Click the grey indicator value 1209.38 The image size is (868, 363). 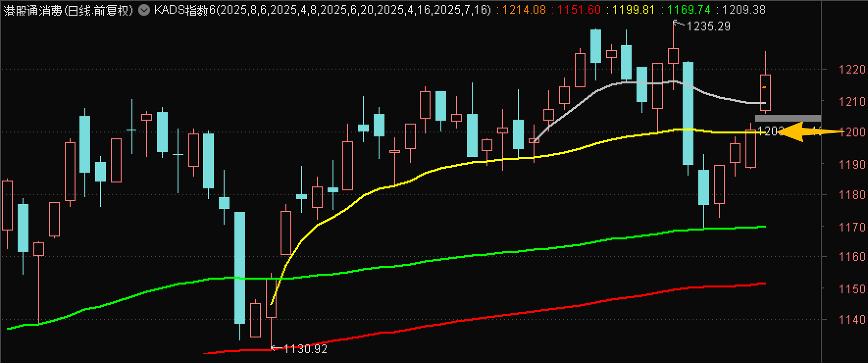coord(744,10)
